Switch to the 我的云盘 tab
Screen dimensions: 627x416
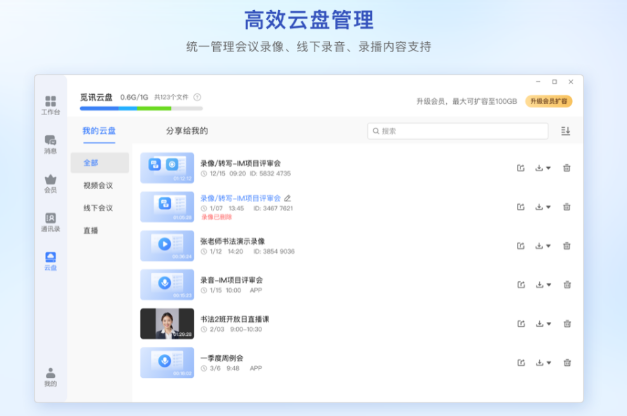coord(99,131)
